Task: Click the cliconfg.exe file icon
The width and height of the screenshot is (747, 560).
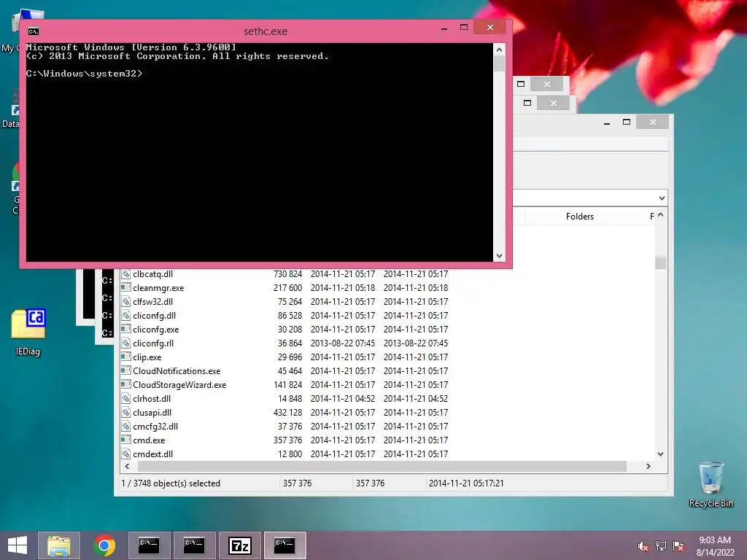Action: pos(125,329)
